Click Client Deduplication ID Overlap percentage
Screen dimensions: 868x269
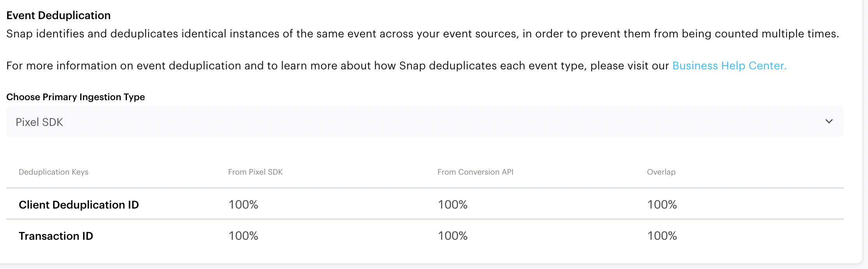pyautogui.click(x=662, y=205)
